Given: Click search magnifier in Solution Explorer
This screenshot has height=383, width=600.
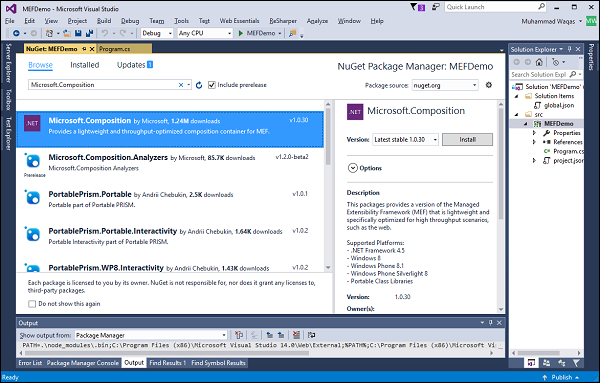Looking at the screenshot, I should (x=573, y=74).
